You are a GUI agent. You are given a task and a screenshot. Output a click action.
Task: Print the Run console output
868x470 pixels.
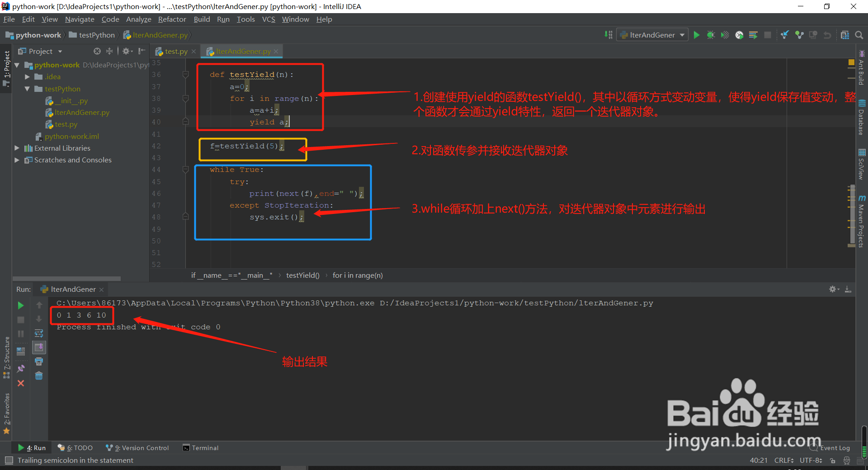pos(39,361)
